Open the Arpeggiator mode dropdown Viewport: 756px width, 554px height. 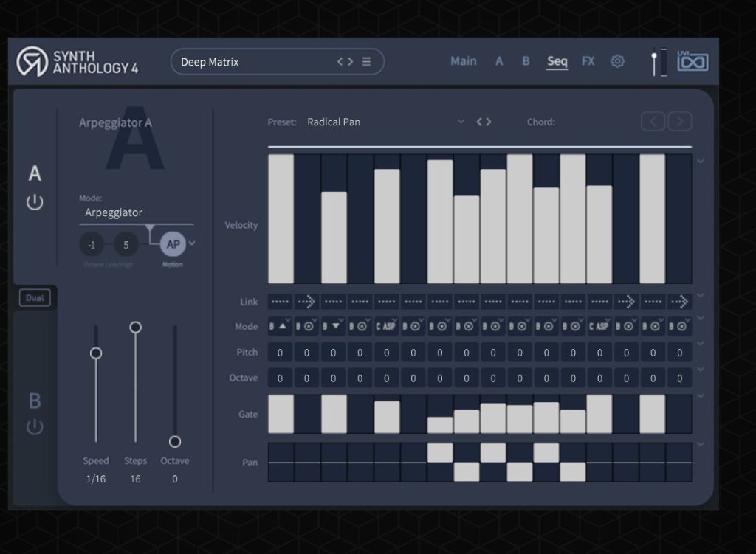[136, 212]
